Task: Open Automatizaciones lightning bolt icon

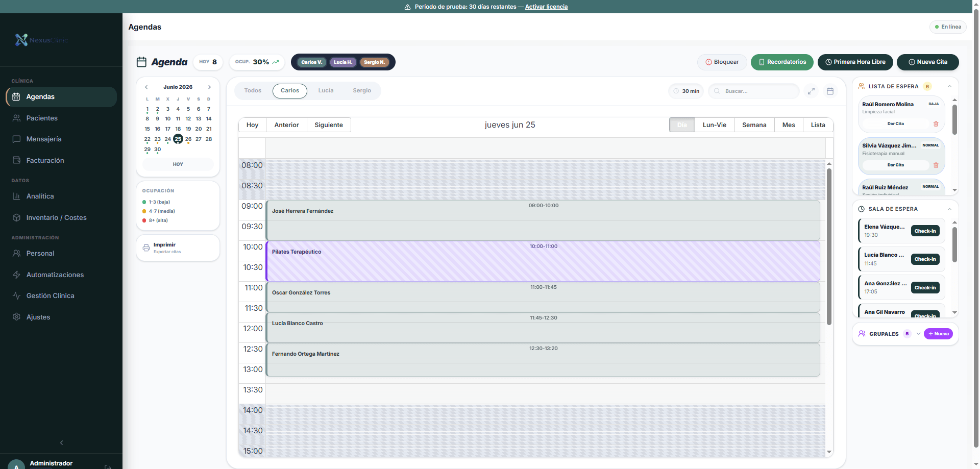Action: coord(16,275)
